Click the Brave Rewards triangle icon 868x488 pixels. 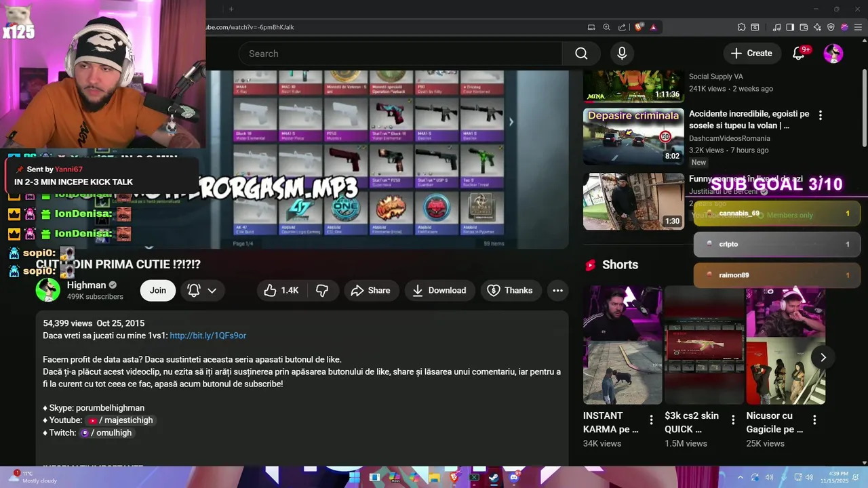[x=653, y=27]
